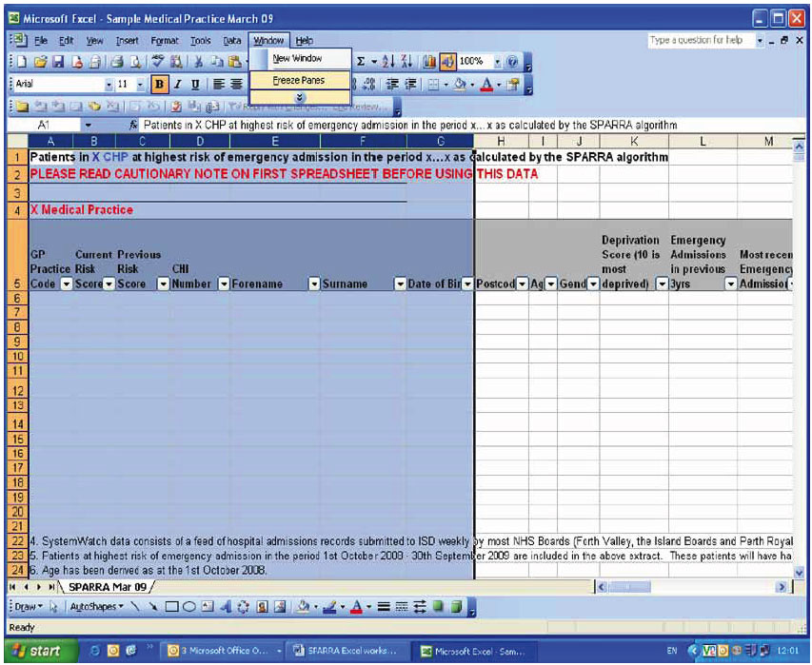The image size is (812, 665).
Task: Open the Forename column filter dropdown
Action: (x=314, y=284)
